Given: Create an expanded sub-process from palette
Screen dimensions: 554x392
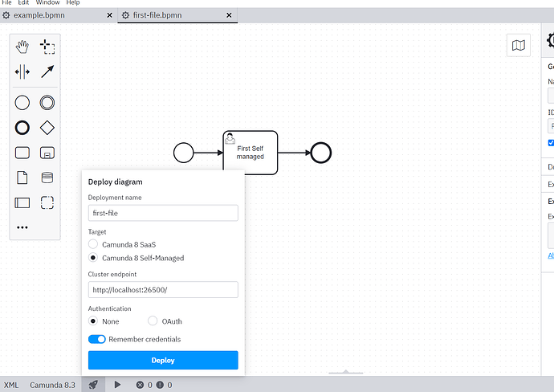Looking at the screenshot, I should point(47,153).
